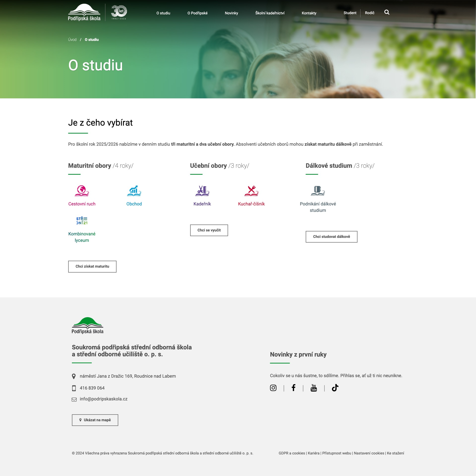Click the Novinky z první ruky heading
476x476 pixels.
[x=298, y=355]
